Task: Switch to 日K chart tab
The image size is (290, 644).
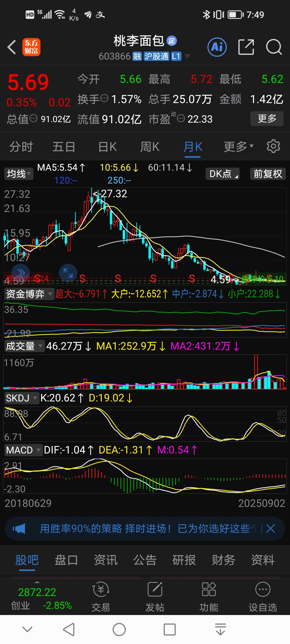Action: (x=107, y=147)
